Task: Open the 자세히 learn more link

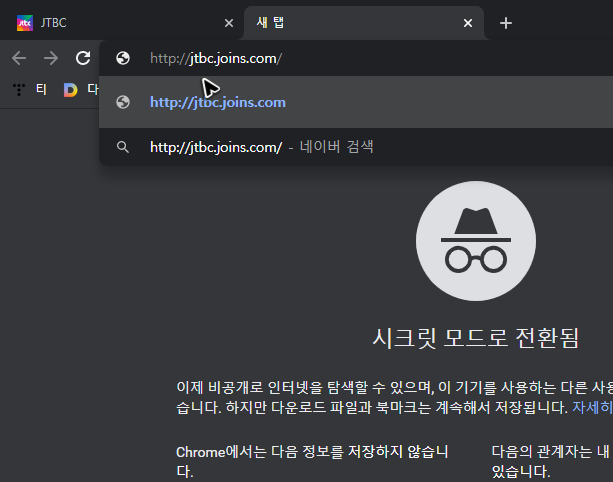Action: [x=592, y=408]
